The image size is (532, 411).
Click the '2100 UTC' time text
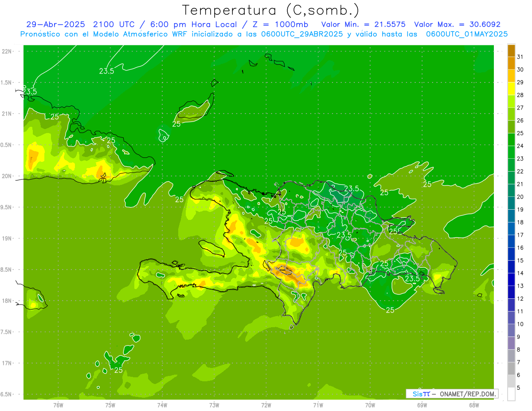pyautogui.click(x=113, y=24)
